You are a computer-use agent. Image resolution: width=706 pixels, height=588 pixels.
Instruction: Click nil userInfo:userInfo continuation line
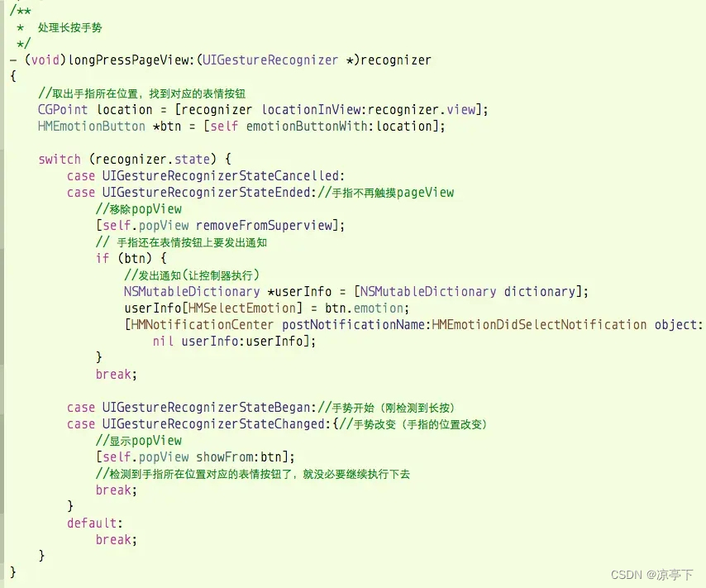tap(234, 341)
